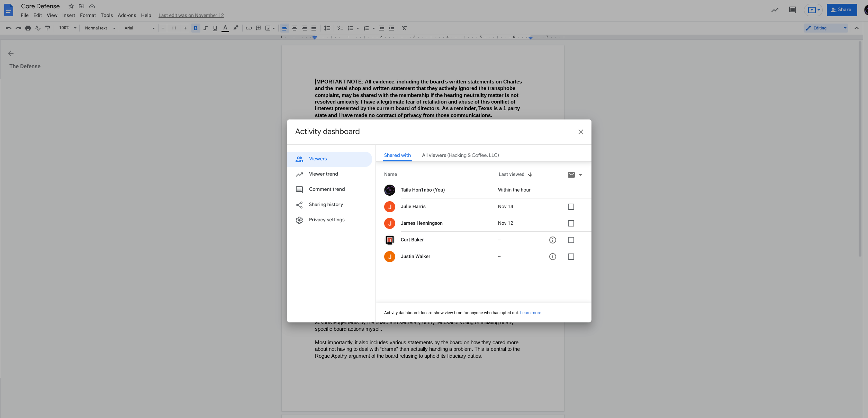The height and width of the screenshot is (418, 868).
Task: Click the clear formatting icon
Action: (404, 28)
